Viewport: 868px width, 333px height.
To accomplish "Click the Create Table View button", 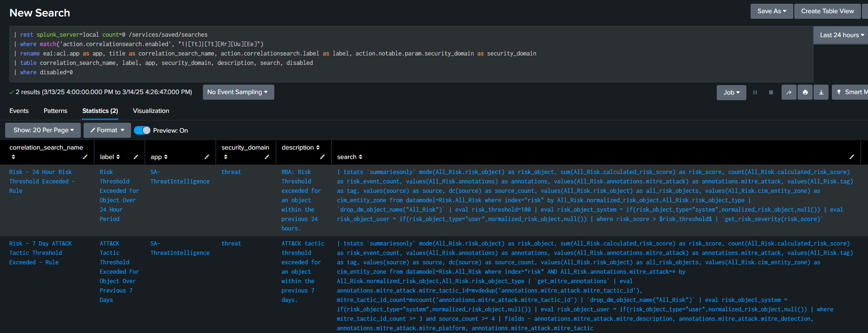I will click(827, 11).
